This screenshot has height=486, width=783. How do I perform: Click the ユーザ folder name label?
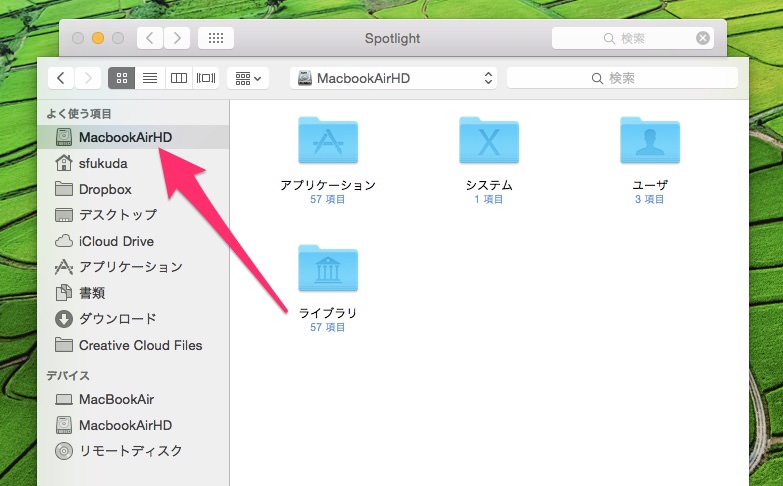point(650,185)
